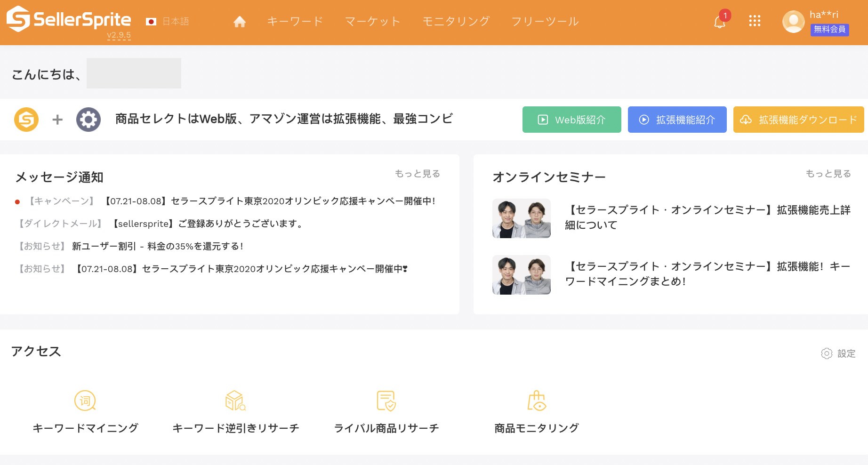Click the SellerSprite logo
This screenshot has width=868, height=465.
point(69,19)
